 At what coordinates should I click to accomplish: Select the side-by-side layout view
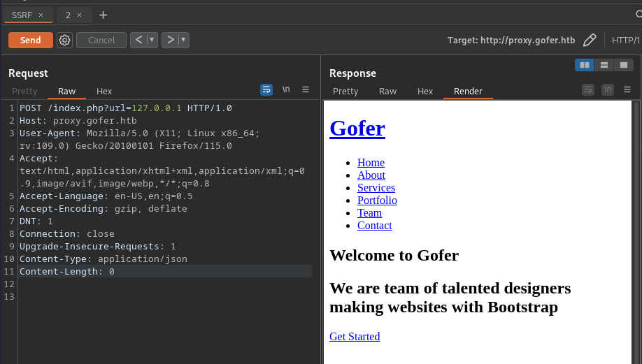[585, 65]
